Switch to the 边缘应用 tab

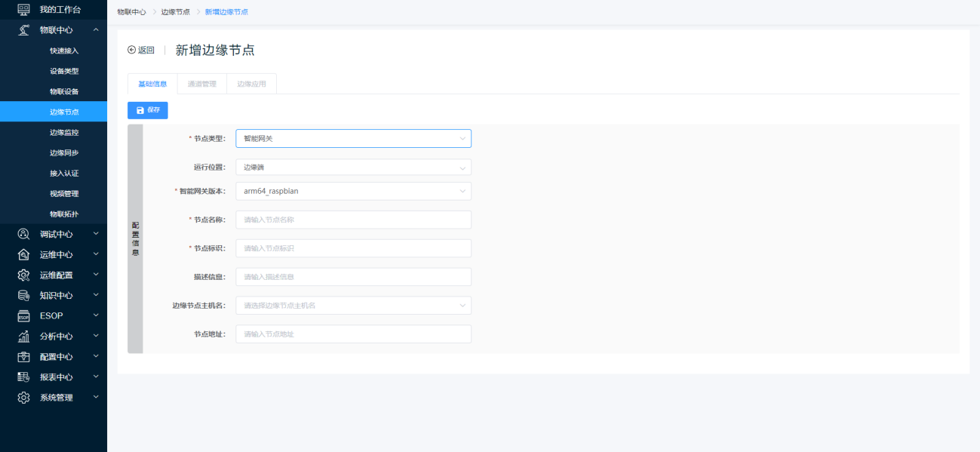coord(251,84)
